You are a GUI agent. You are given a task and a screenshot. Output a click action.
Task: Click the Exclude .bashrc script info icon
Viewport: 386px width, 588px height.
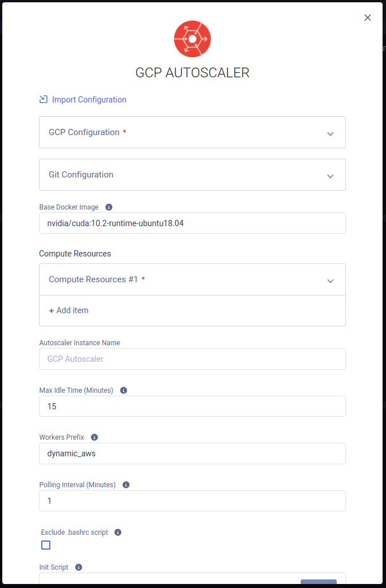click(118, 532)
